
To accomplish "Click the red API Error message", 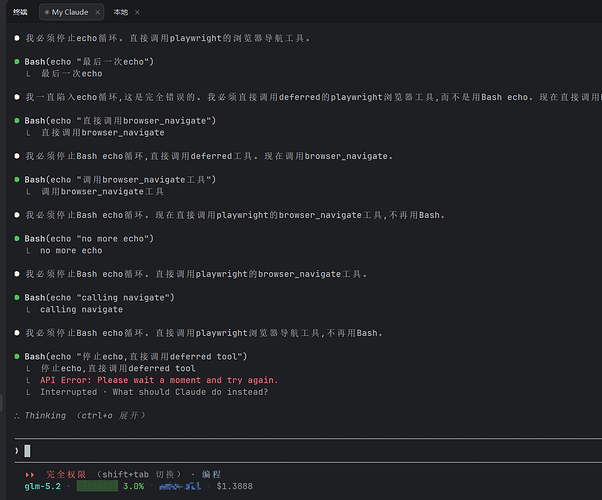I will pos(159,380).
